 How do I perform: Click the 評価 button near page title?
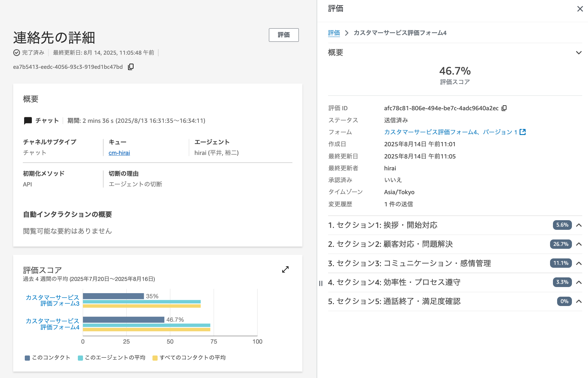click(284, 35)
